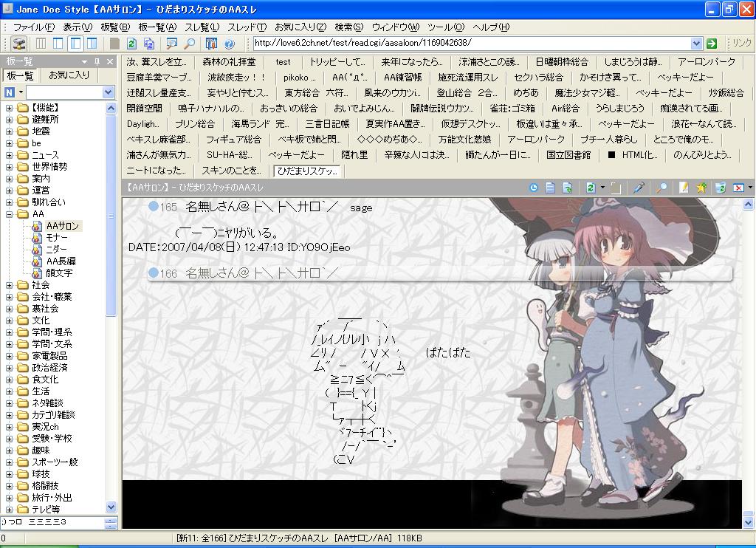
Task: Select the second pane layout icon
Action: click(58, 44)
